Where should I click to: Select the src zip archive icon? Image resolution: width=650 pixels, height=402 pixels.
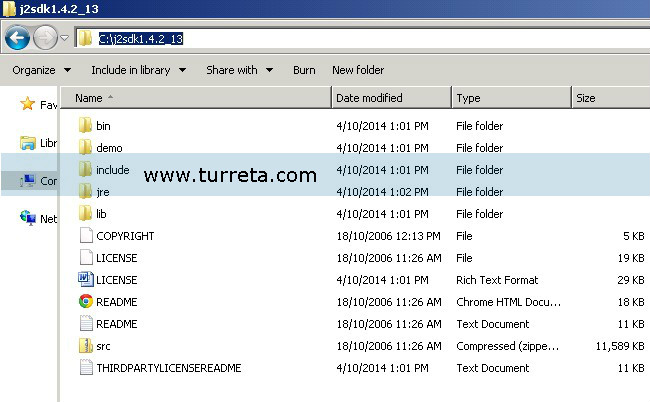coord(86,345)
